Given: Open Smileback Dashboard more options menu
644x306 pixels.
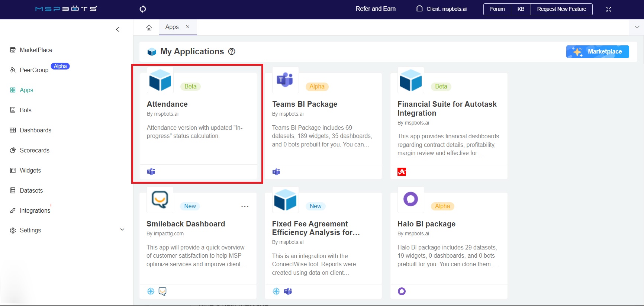Looking at the screenshot, I should pos(245,206).
